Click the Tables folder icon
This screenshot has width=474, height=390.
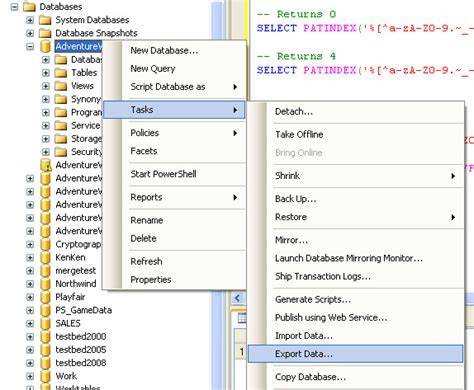[61, 73]
